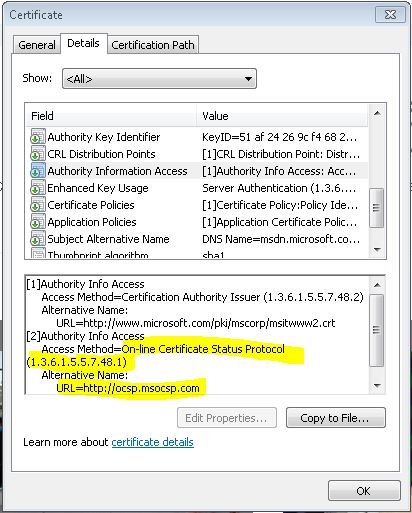Switch to the General tab
The height and width of the screenshot is (513, 412).
(x=37, y=45)
